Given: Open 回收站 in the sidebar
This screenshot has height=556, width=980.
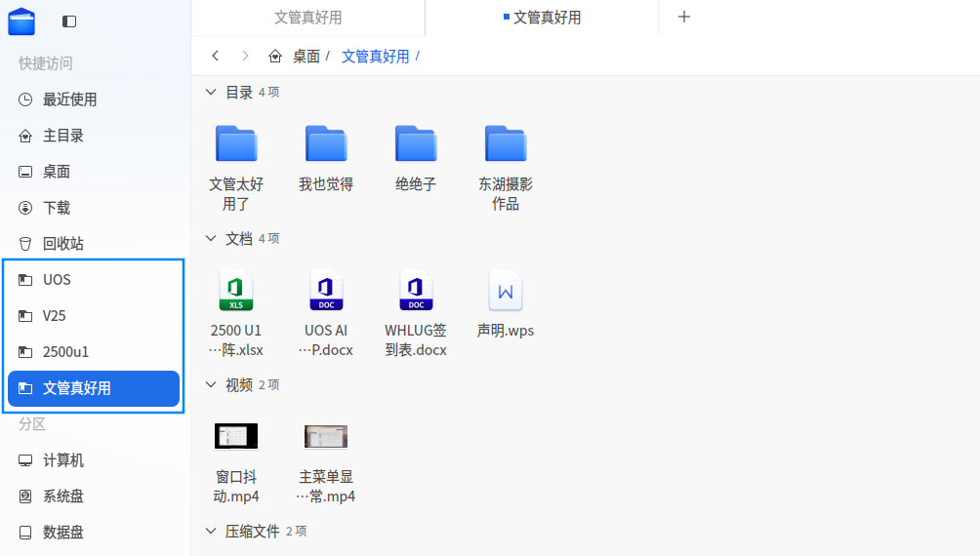Looking at the screenshot, I should click(x=63, y=244).
